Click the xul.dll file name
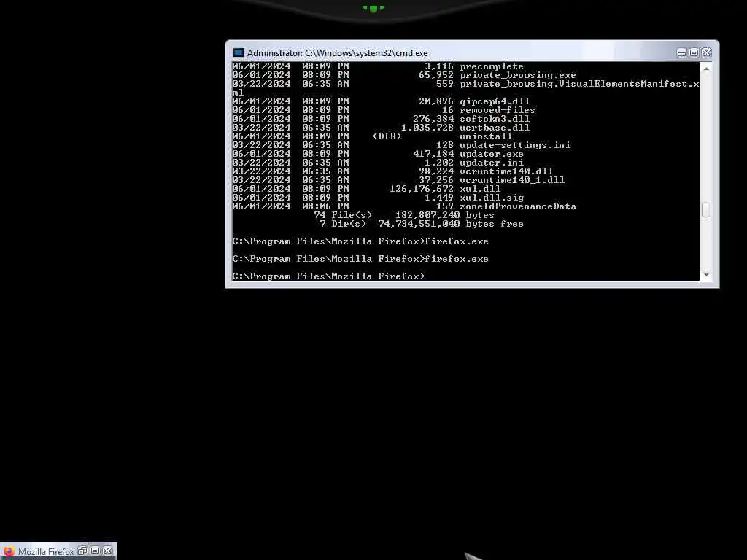The height and width of the screenshot is (560, 747). 480,189
